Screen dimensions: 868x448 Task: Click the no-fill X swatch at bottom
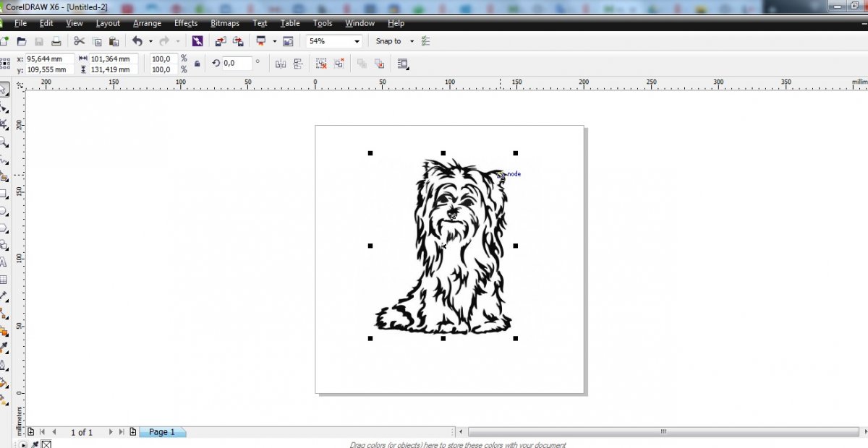click(46, 444)
